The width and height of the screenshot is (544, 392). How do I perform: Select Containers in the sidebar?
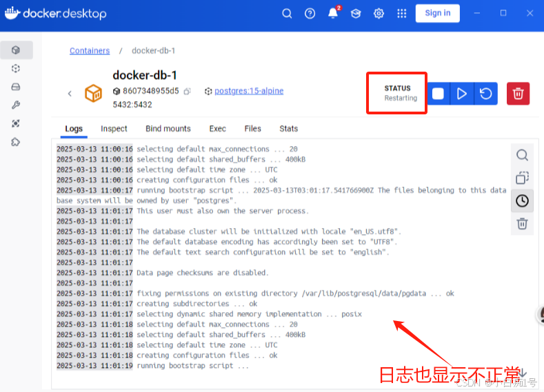point(17,50)
